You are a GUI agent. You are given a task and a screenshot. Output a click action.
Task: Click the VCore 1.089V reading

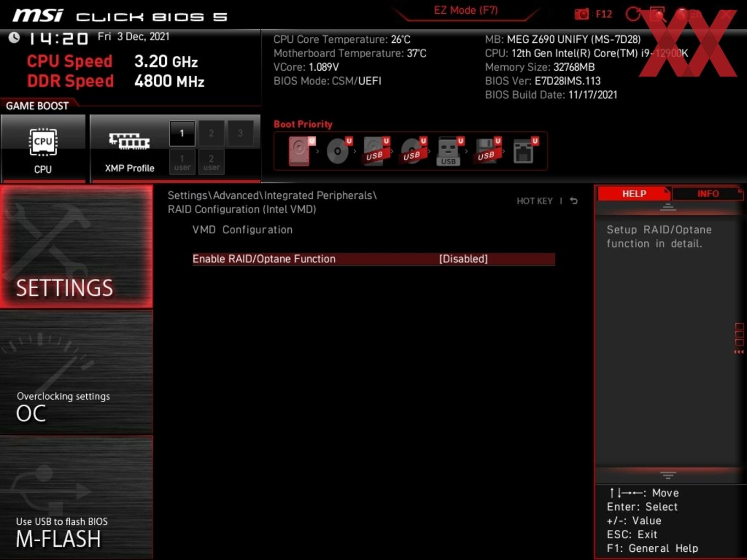[306, 67]
